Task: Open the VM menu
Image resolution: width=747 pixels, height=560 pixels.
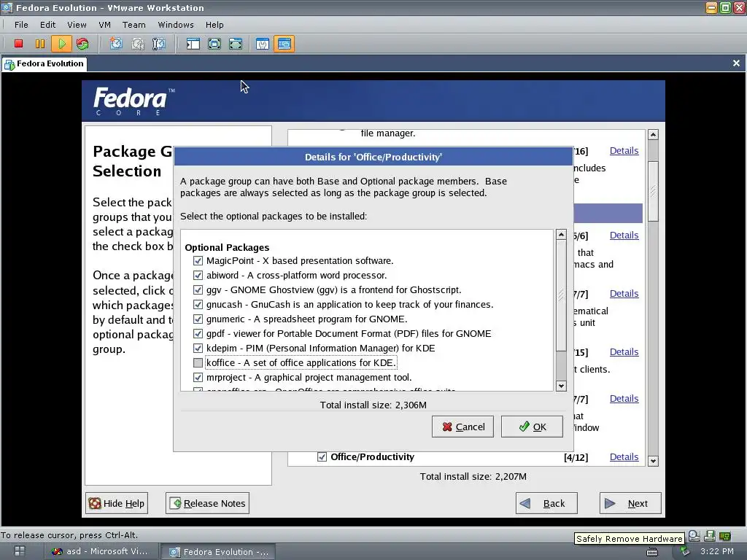Action: coord(105,25)
